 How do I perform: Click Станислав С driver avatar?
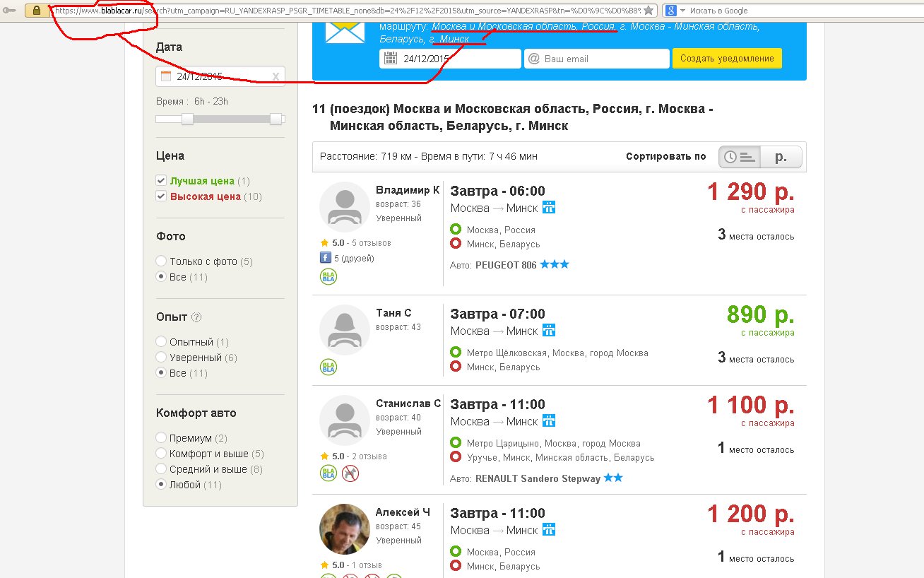(345, 420)
